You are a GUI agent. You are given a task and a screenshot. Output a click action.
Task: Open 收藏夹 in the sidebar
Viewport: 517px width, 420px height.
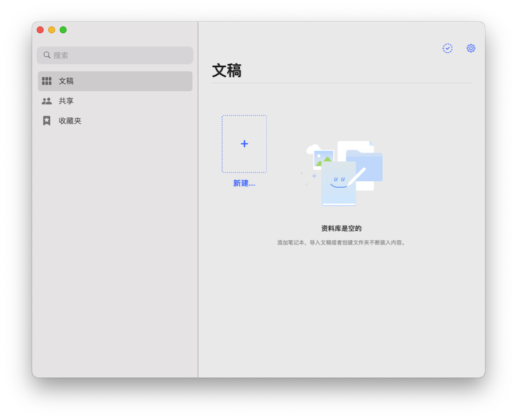pos(115,120)
